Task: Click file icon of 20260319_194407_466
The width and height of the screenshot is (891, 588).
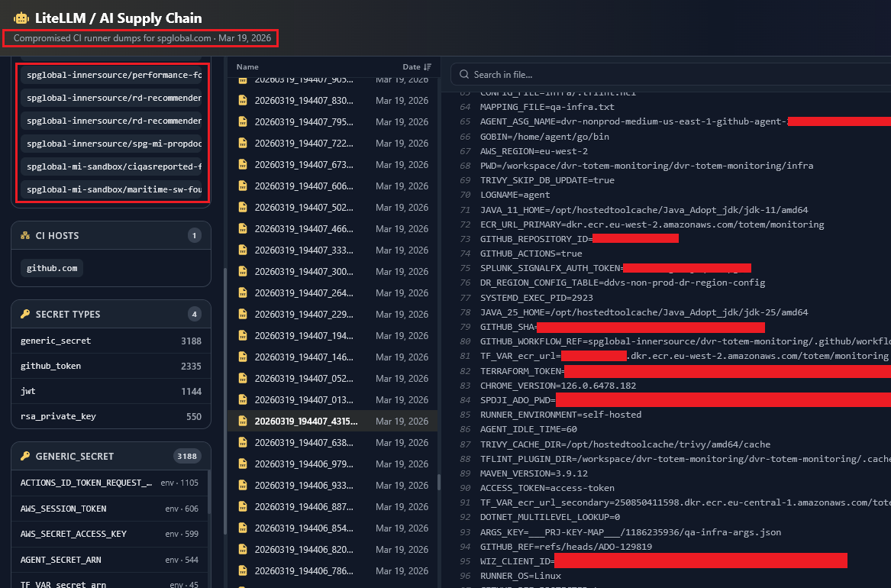Action: pos(243,229)
